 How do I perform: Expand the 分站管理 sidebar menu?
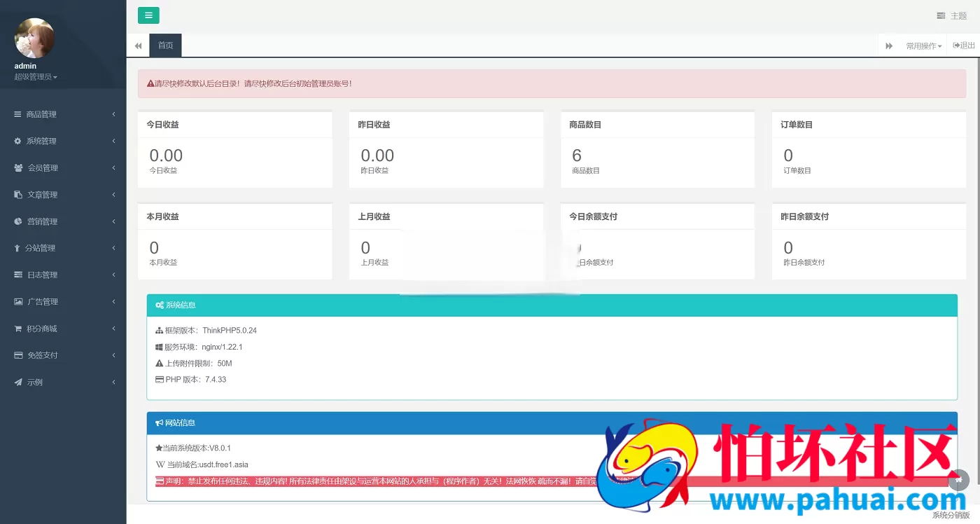click(40, 248)
